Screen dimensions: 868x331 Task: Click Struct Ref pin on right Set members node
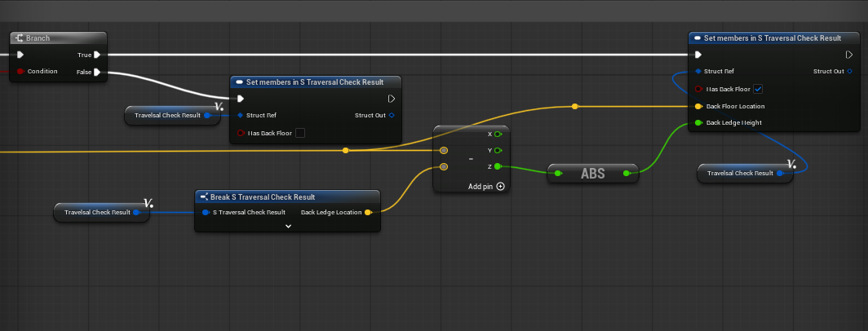698,71
